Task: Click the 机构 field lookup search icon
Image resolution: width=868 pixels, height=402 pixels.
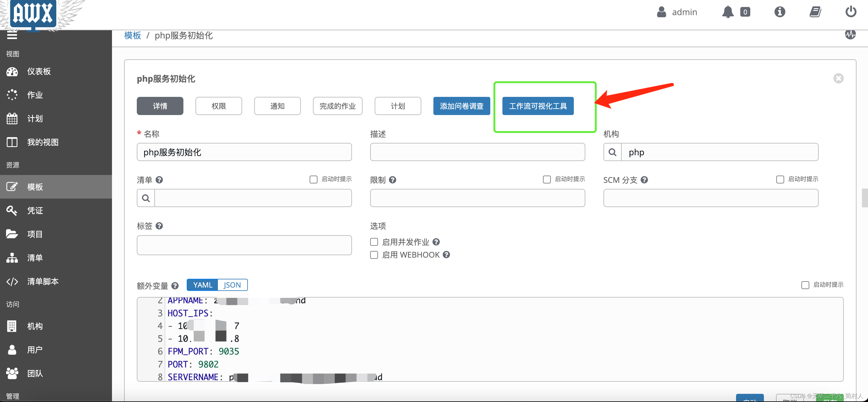Action: pyautogui.click(x=612, y=152)
